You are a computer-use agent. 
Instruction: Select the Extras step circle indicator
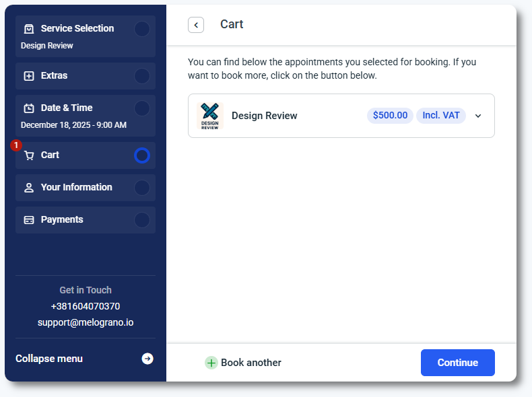coord(141,76)
